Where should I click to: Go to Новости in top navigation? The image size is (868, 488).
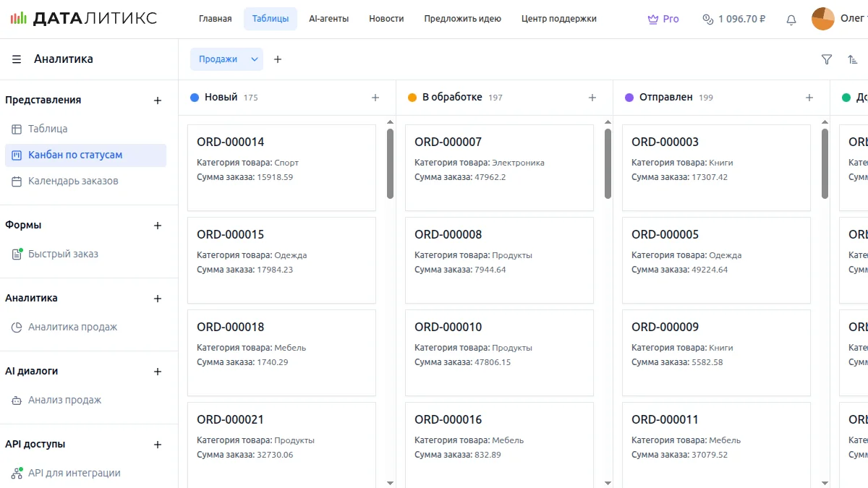(386, 19)
